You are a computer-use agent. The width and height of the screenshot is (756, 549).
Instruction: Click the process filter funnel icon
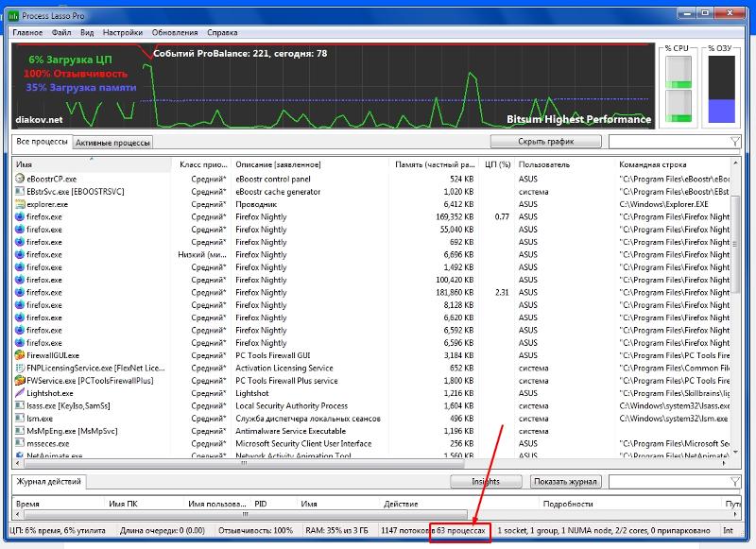pos(735,142)
